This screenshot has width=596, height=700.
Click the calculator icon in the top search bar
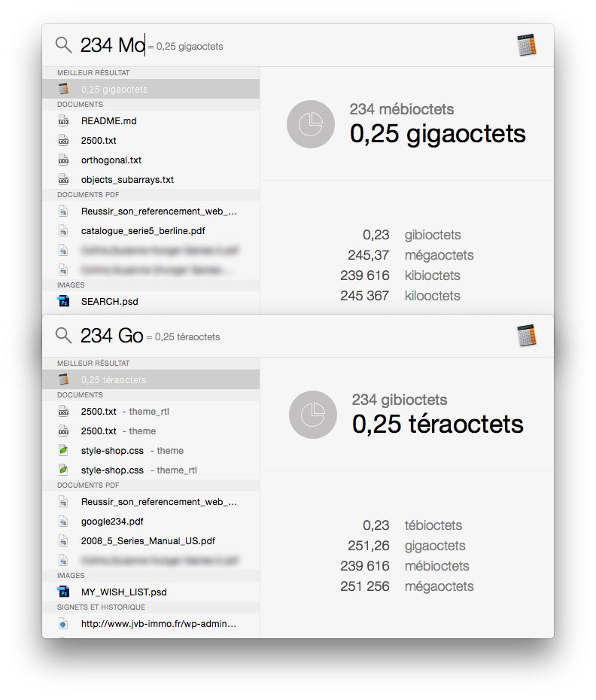pyautogui.click(x=527, y=45)
